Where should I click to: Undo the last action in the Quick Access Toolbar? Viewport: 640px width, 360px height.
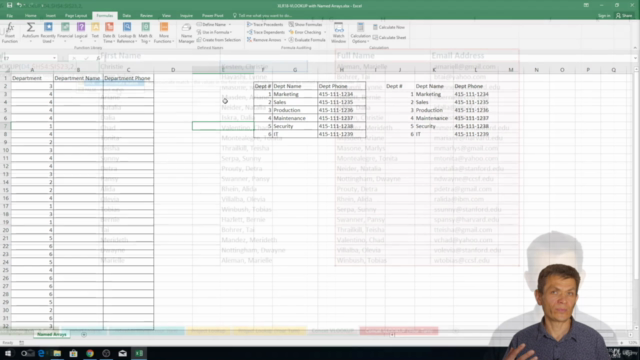coord(19,5)
